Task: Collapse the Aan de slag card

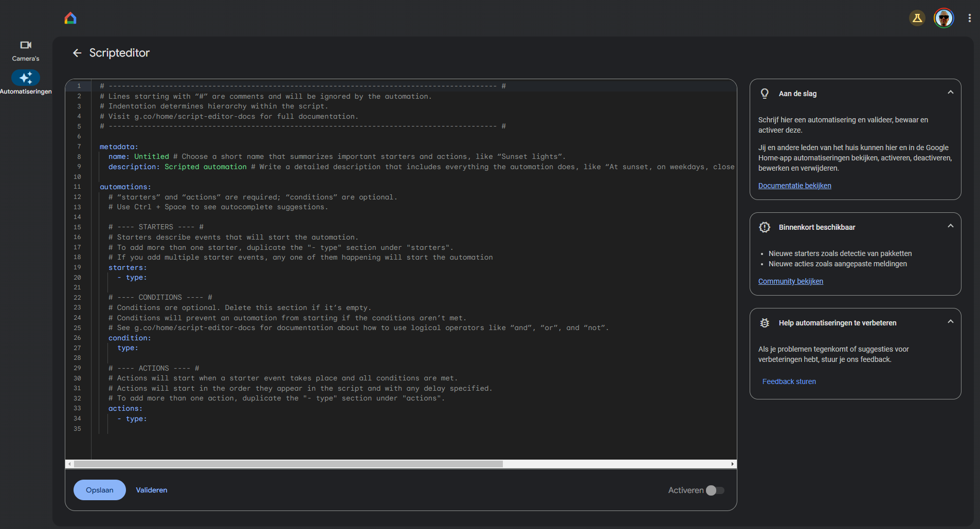Action: point(950,92)
